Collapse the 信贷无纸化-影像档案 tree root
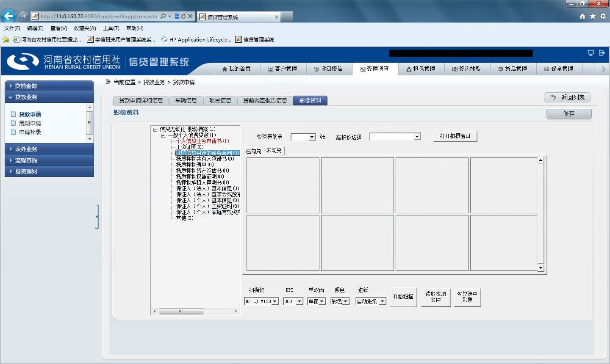The image size is (610, 364). (155, 130)
